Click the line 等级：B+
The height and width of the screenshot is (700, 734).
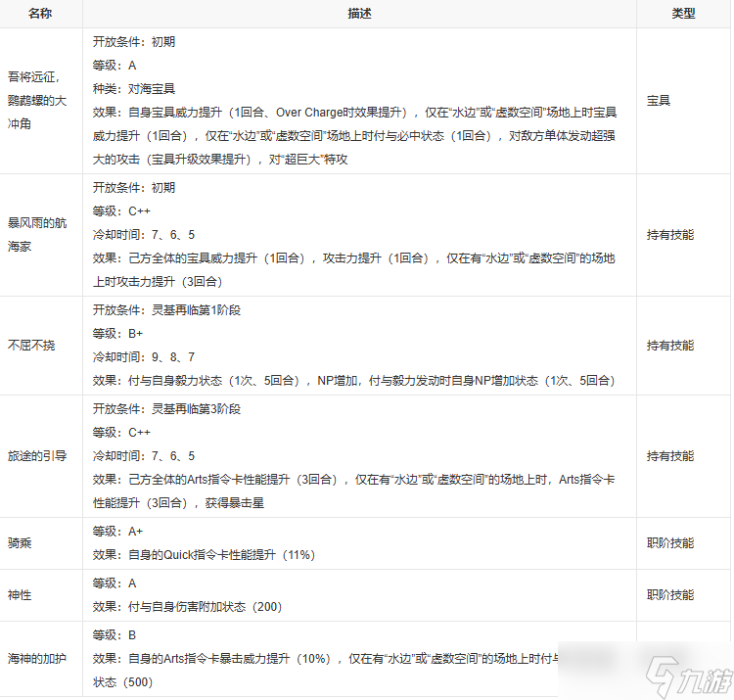[x=117, y=334]
